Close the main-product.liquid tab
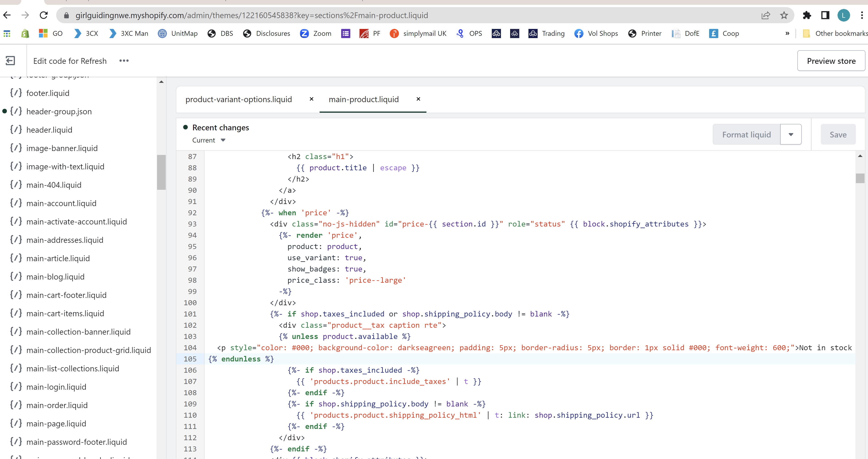868x459 pixels. (418, 99)
